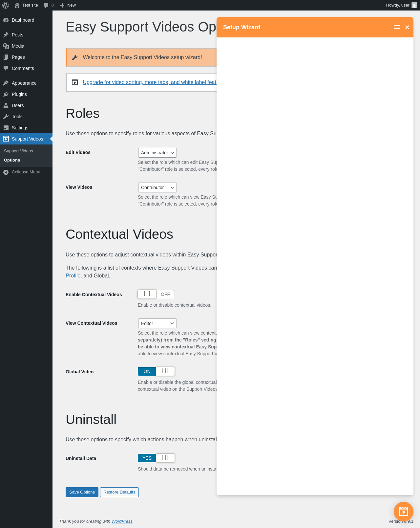The image size is (420, 528).
Task: Click the Comments speech bubble sidebar icon
Action: [x=6, y=68]
